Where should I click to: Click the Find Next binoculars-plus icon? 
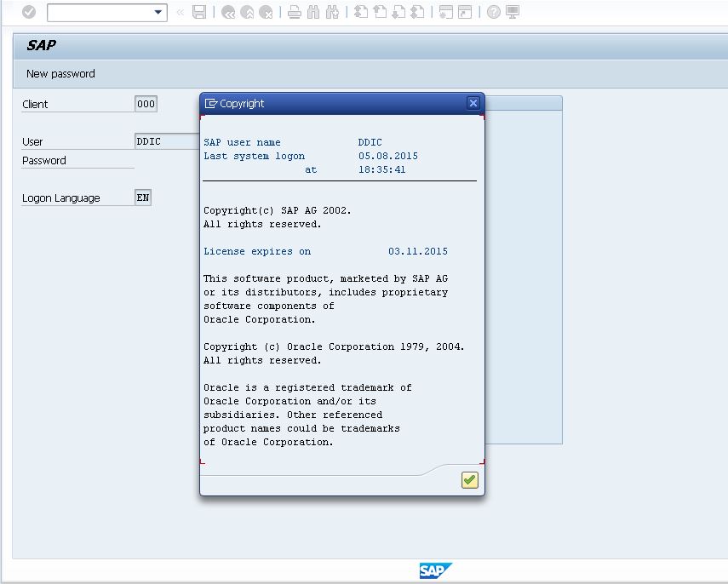(x=332, y=12)
